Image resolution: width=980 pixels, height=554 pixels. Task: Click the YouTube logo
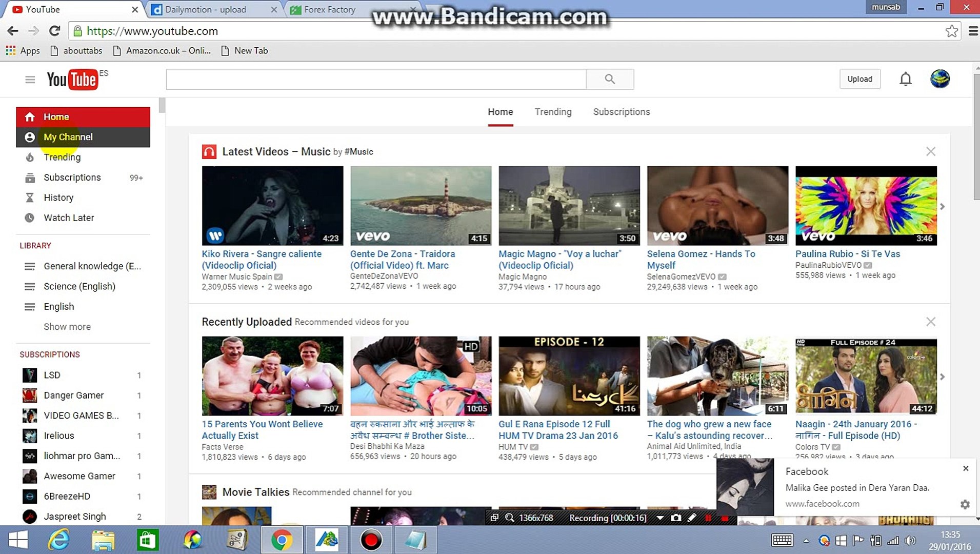click(x=72, y=80)
